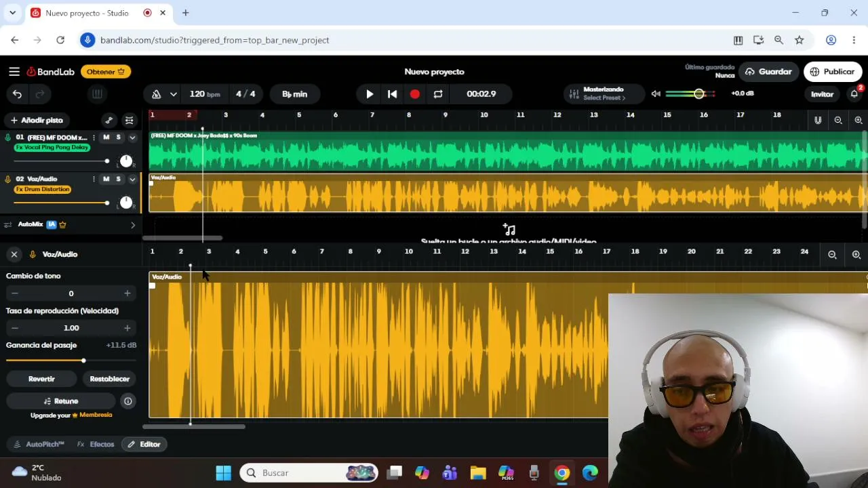868x488 pixels.
Task: Click the Revertir button
Action: pos(41,379)
